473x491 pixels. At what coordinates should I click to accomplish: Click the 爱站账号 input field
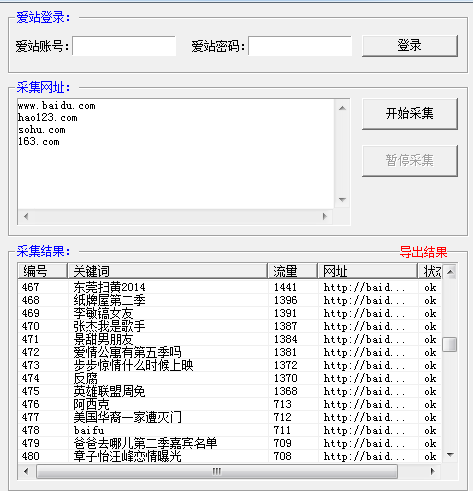124,46
